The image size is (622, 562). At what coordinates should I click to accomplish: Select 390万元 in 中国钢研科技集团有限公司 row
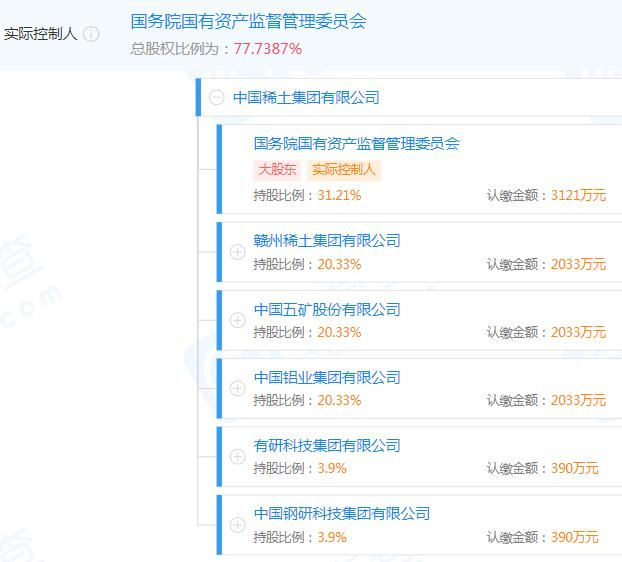(575, 537)
